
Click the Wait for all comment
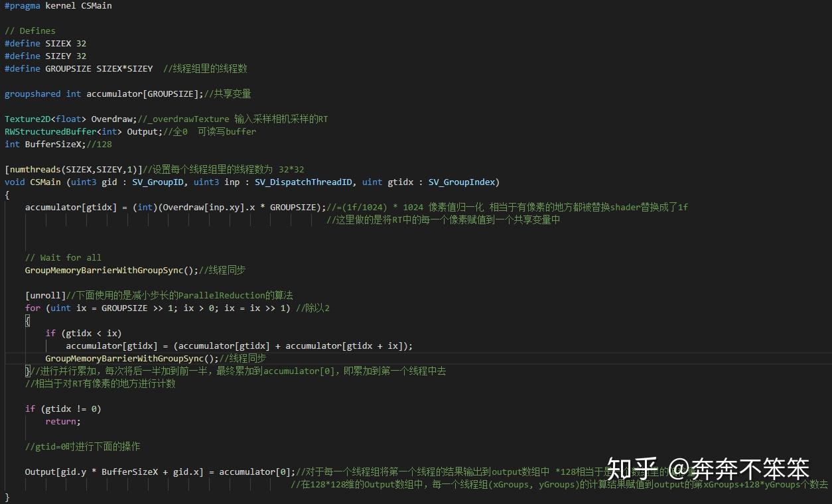pos(63,257)
